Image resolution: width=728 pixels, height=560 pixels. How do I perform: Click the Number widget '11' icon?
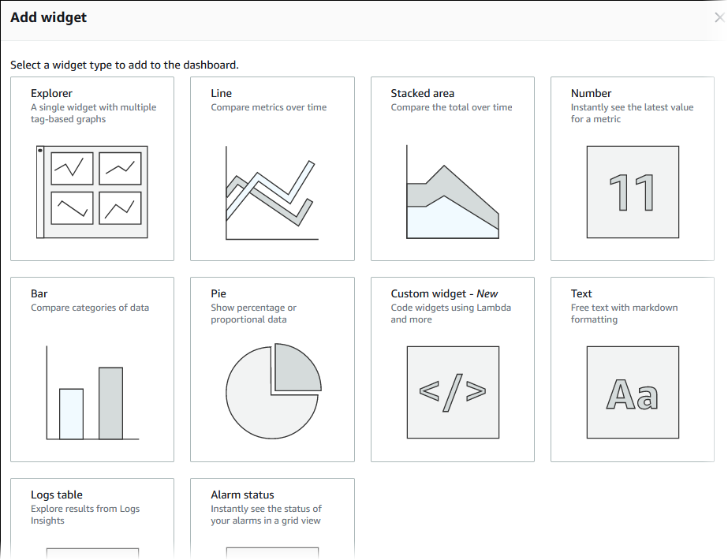pyautogui.click(x=633, y=192)
